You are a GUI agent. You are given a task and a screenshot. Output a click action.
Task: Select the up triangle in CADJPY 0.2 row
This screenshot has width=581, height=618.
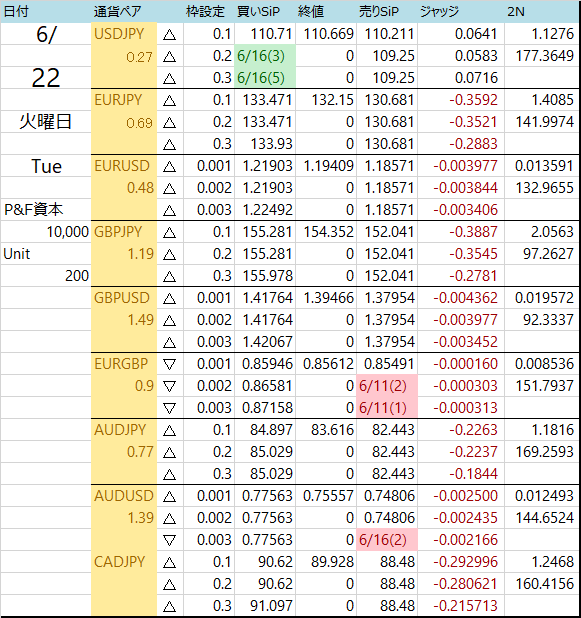pos(169,585)
